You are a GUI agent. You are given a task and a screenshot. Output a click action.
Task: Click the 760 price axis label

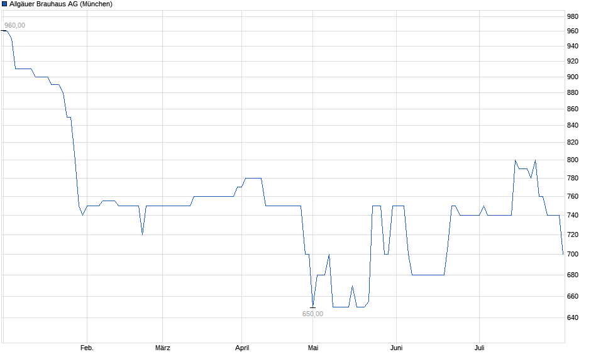(x=573, y=197)
